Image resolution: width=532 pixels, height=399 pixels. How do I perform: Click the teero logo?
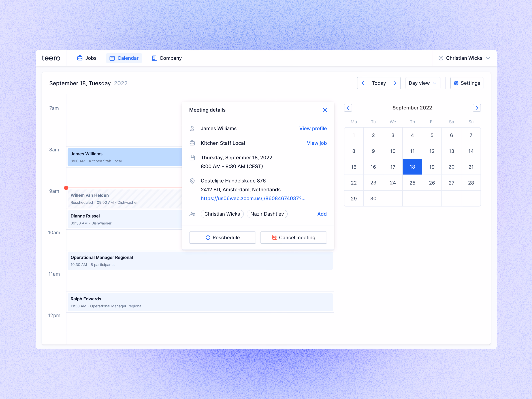[51, 58]
